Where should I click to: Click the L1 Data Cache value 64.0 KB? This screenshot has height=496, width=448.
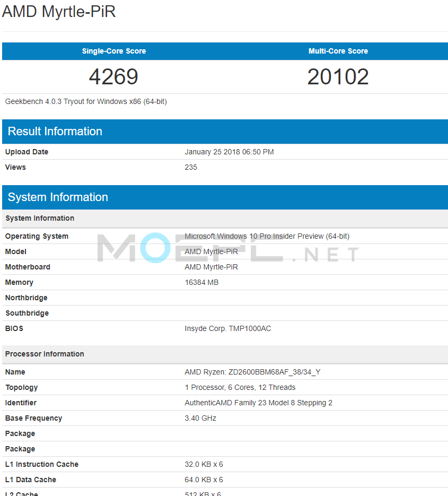(x=204, y=480)
